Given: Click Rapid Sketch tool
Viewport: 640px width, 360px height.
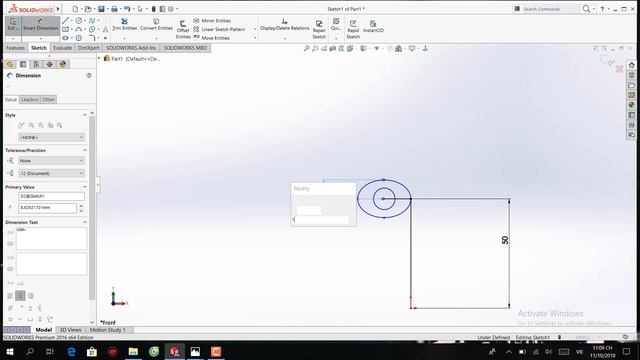Looking at the screenshot, I should coord(353,29).
